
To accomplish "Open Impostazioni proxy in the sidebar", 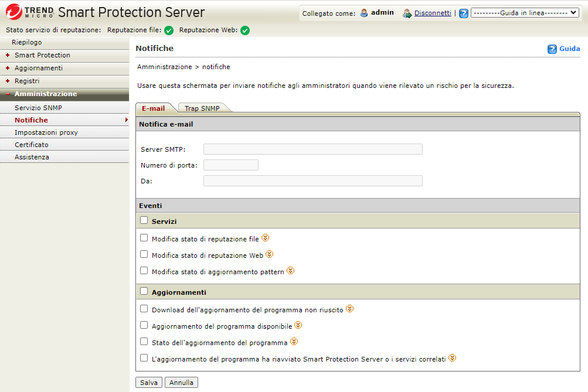I will 46,132.
